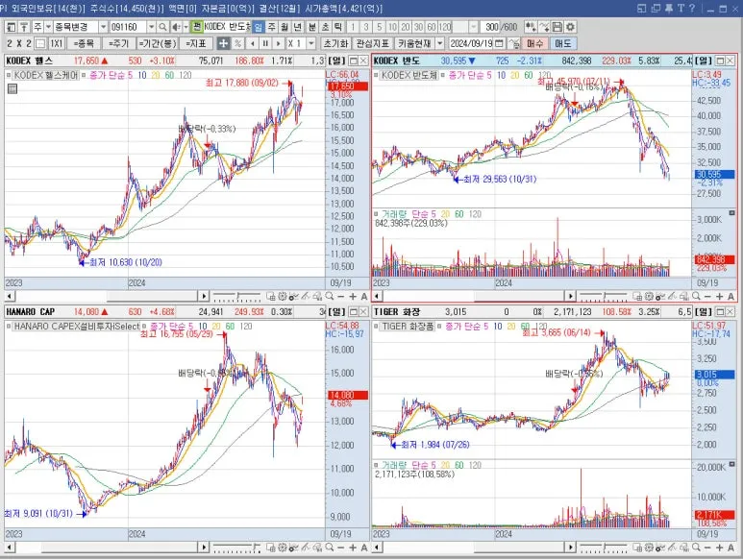Click the leftmost panel toggle toolbar icon
The width and height of the screenshot is (743, 560).
pyautogui.click(x=12, y=27)
